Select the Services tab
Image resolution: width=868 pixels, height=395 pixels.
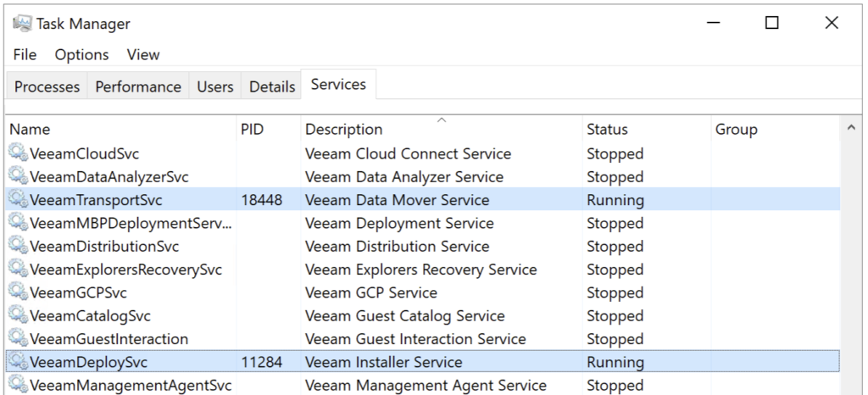click(338, 85)
